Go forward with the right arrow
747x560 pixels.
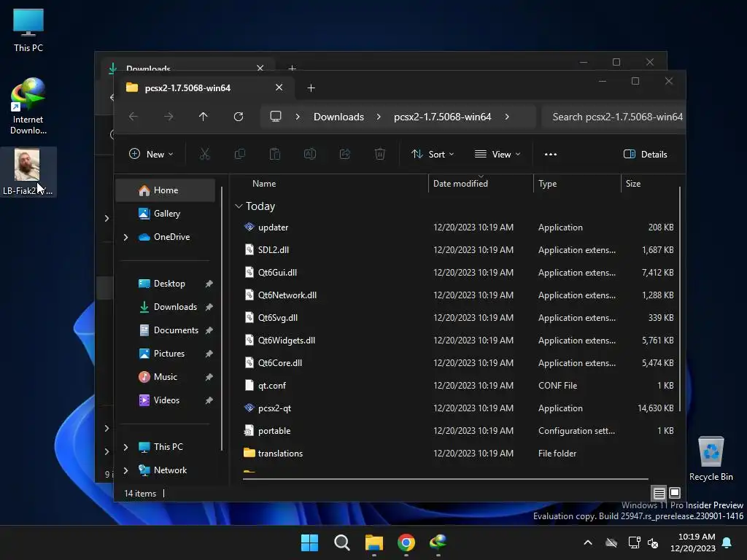tap(169, 117)
